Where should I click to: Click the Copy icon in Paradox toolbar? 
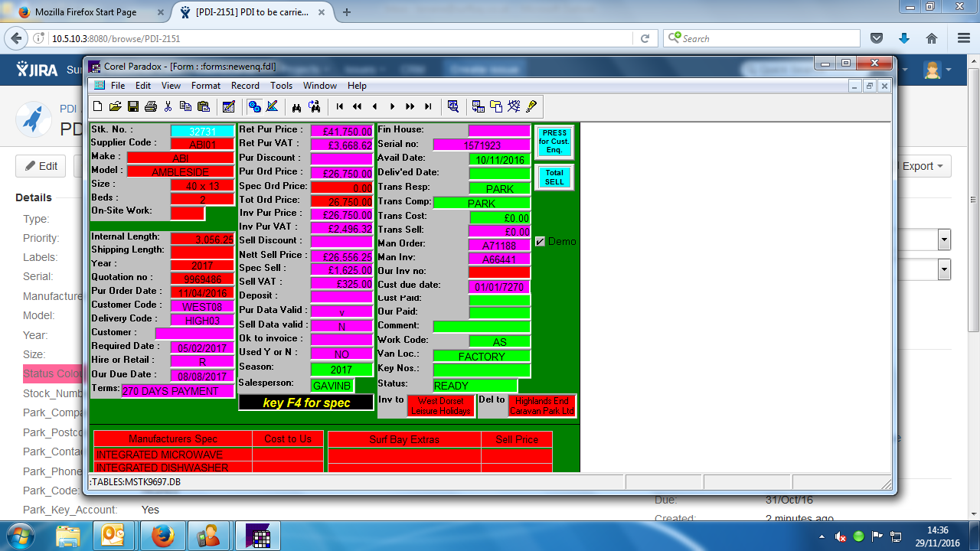tap(186, 106)
